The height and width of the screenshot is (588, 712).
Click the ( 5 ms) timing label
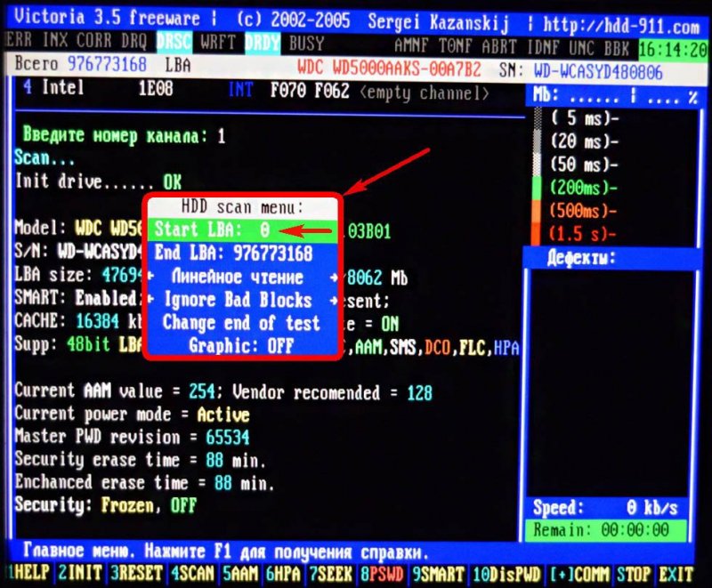coord(585,118)
